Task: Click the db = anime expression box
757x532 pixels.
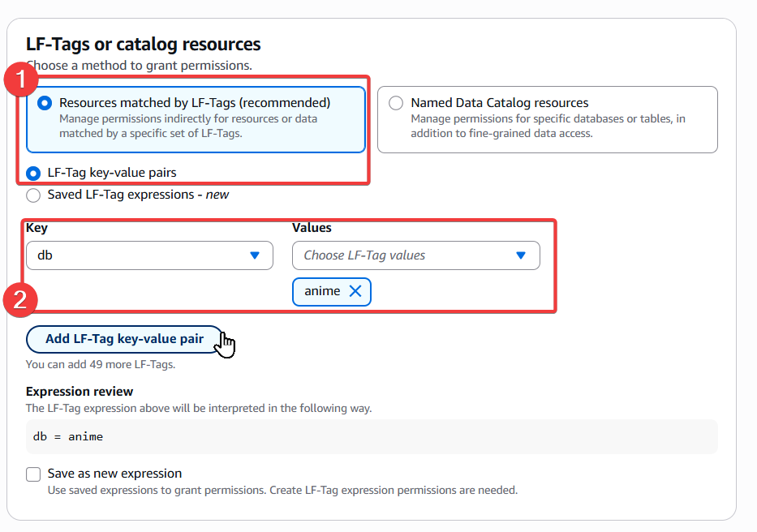Action: 371,437
